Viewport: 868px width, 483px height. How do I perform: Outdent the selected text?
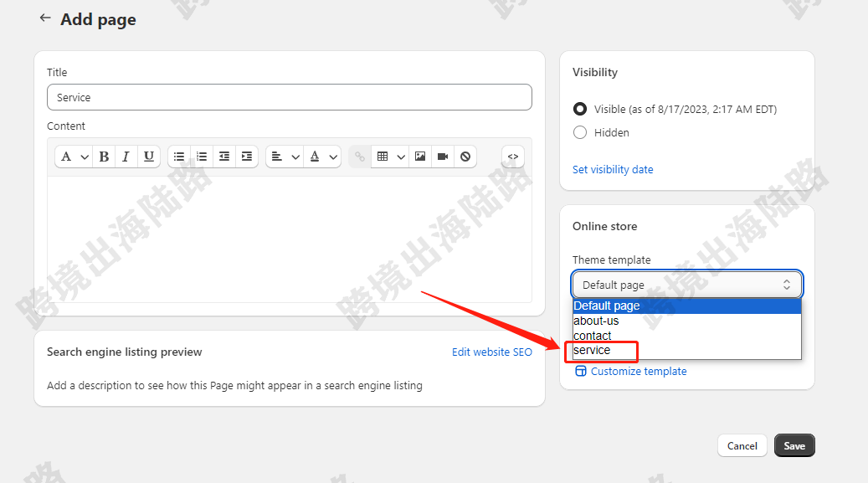coord(224,157)
